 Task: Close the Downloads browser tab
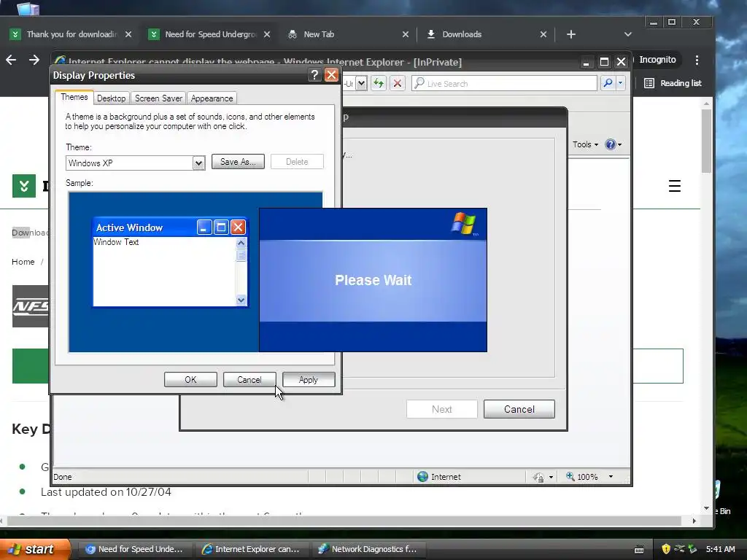coord(543,34)
